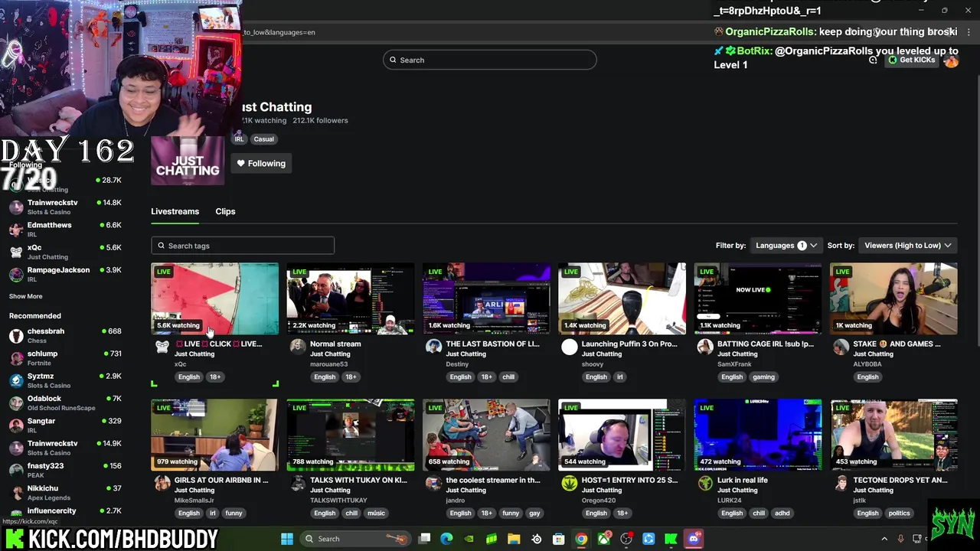The image size is (980, 551).
Task: Open 'Normal stream' title link
Action: (335, 344)
